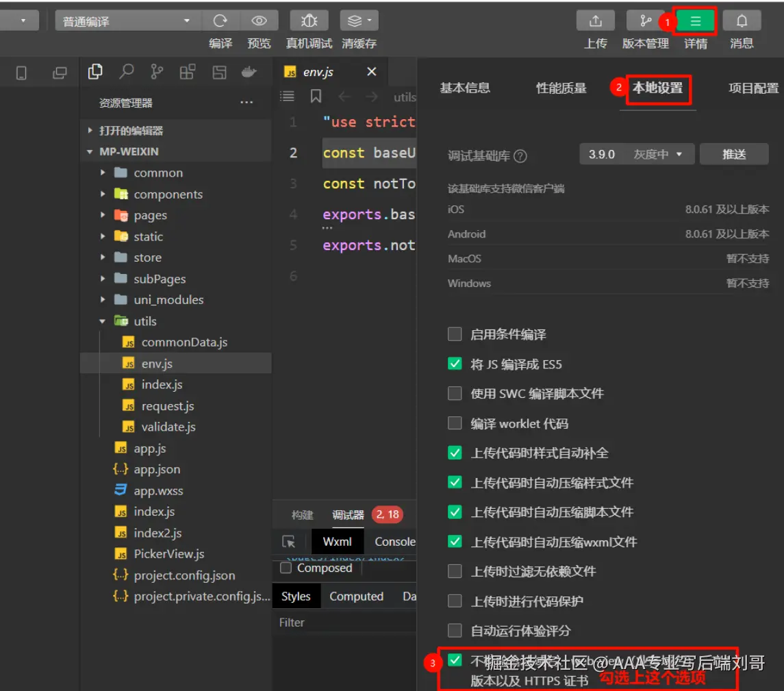Uncheck 将 JS 编译成 ES5
The height and width of the screenshot is (691, 784).
(x=455, y=364)
